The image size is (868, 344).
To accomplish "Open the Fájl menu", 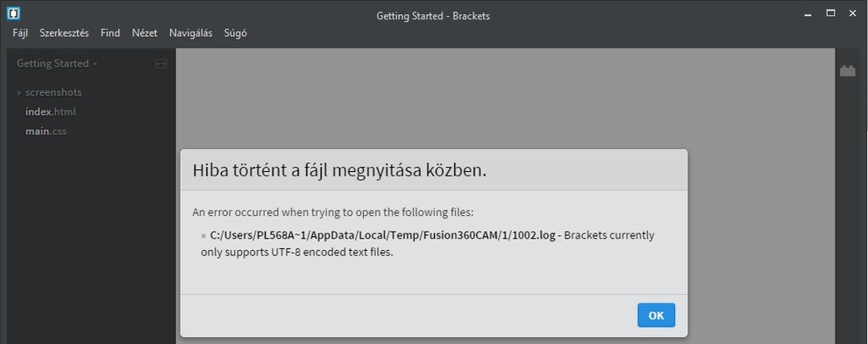I will (x=20, y=33).
